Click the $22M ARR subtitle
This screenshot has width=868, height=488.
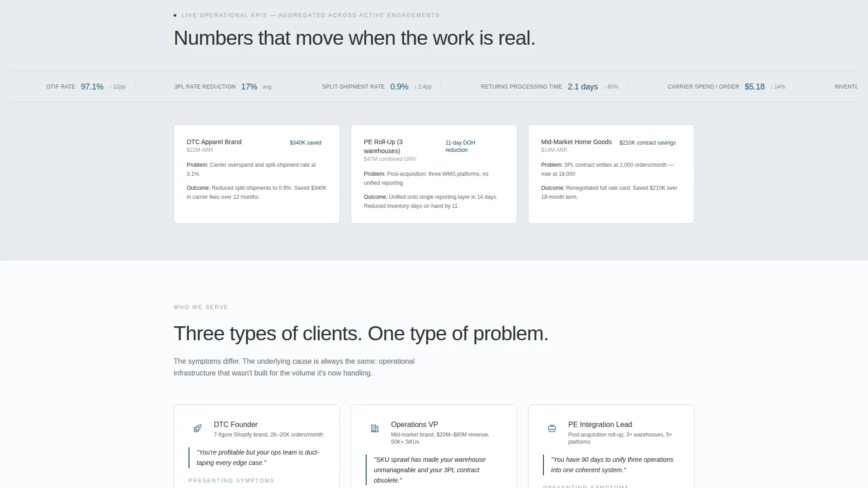click(x=199, y=150)
